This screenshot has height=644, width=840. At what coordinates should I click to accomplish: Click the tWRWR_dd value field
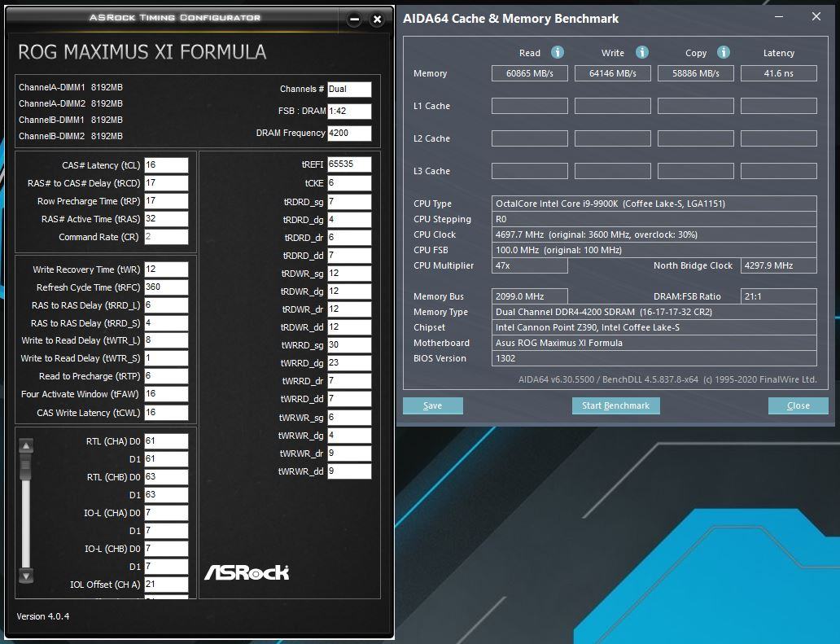349,471
